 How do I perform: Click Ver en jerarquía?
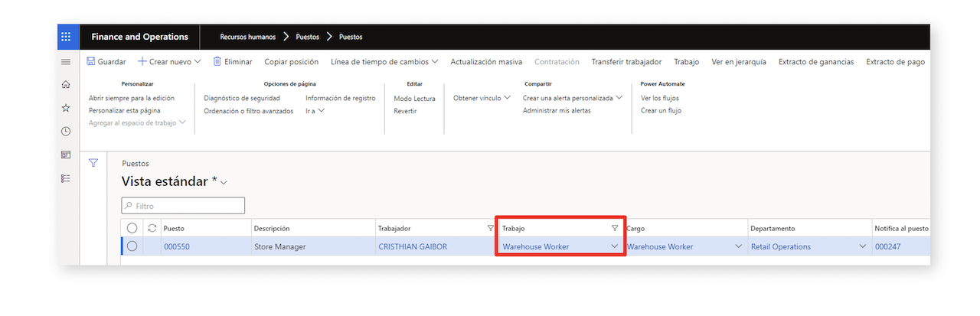point(739,62)
